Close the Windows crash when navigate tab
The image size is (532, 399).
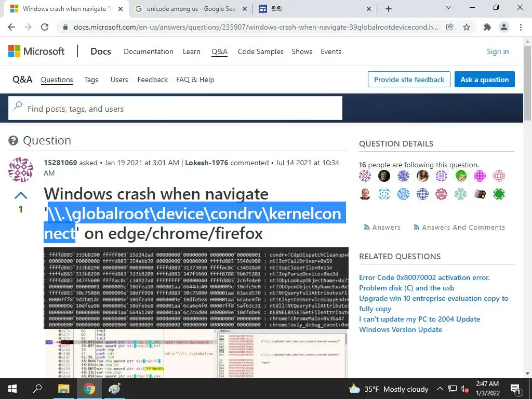coord(121,9)
